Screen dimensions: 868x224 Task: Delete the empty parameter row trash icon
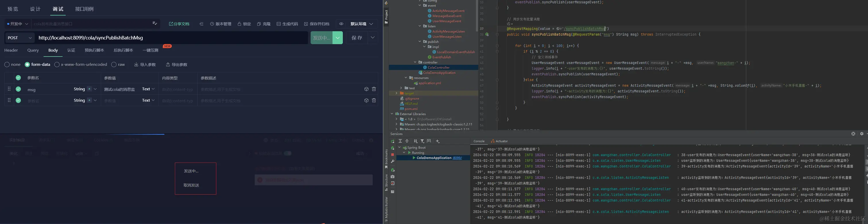click(x=374, y=101)
